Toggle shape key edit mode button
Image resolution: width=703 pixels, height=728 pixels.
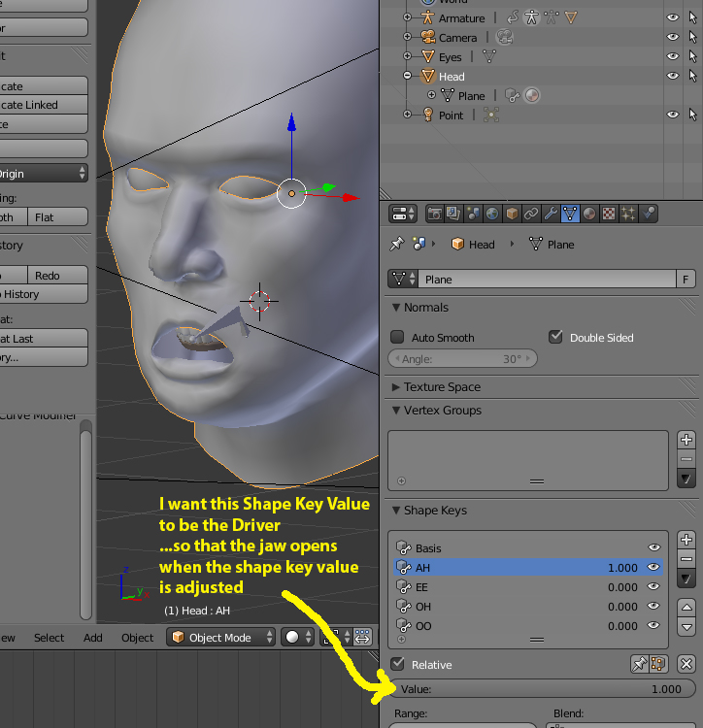[x=658, y=664]
